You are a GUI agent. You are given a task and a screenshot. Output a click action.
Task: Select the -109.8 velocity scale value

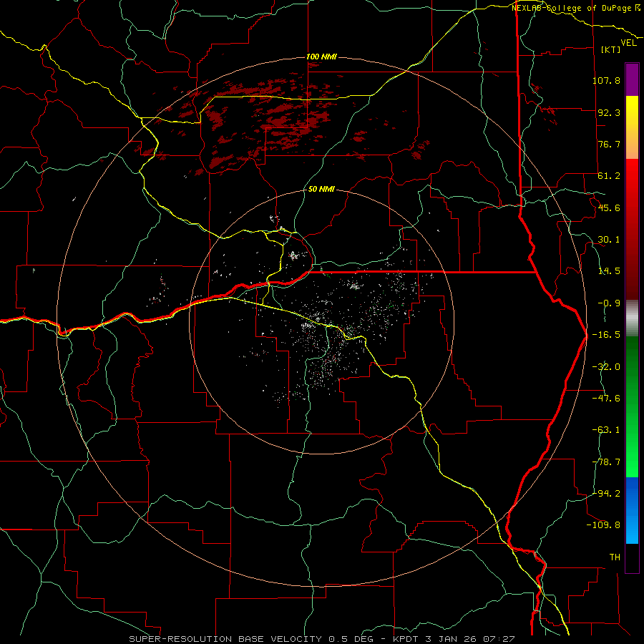(603, 525)
